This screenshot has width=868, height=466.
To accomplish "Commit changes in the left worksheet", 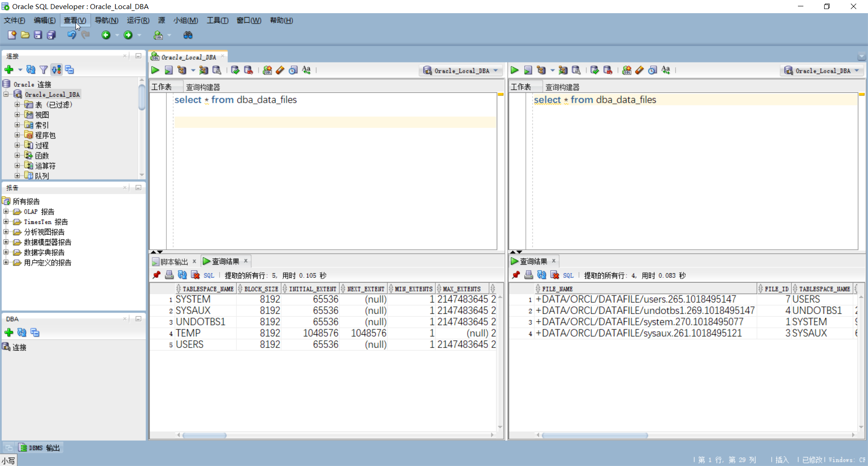I will [235, 70].
